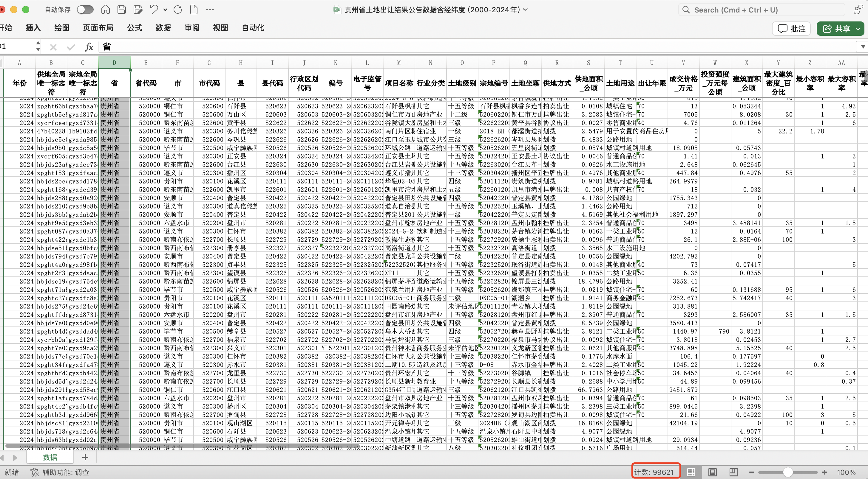The height and width of the screenshot is (479, 868).
Task: Switch to Page Layout view in the status bar
Action: (x=712, y=472)
